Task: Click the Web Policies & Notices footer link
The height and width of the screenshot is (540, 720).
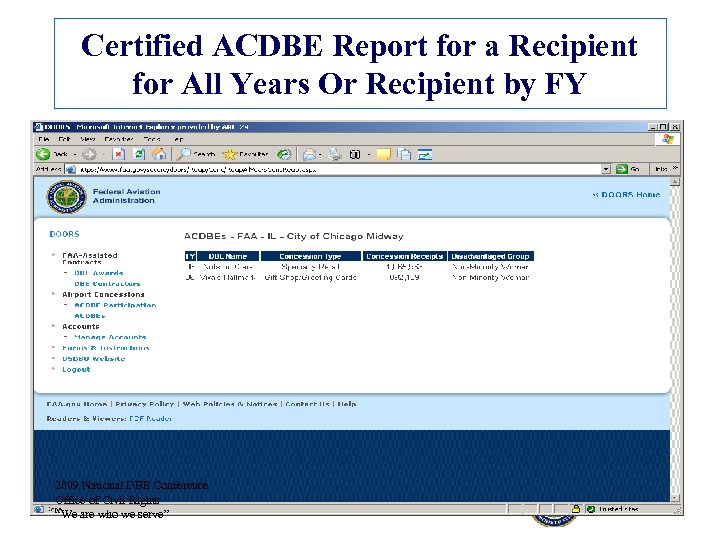Action: (x=230, y=404)
